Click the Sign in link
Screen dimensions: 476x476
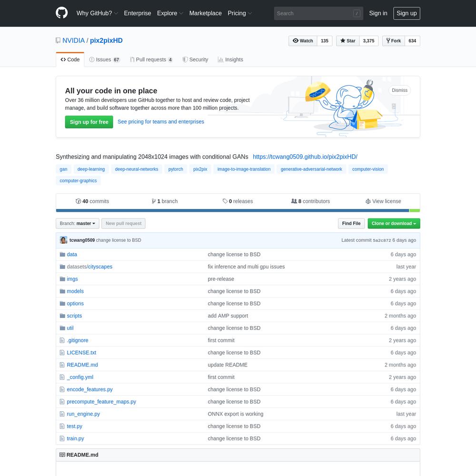click(x=378, y=13)
